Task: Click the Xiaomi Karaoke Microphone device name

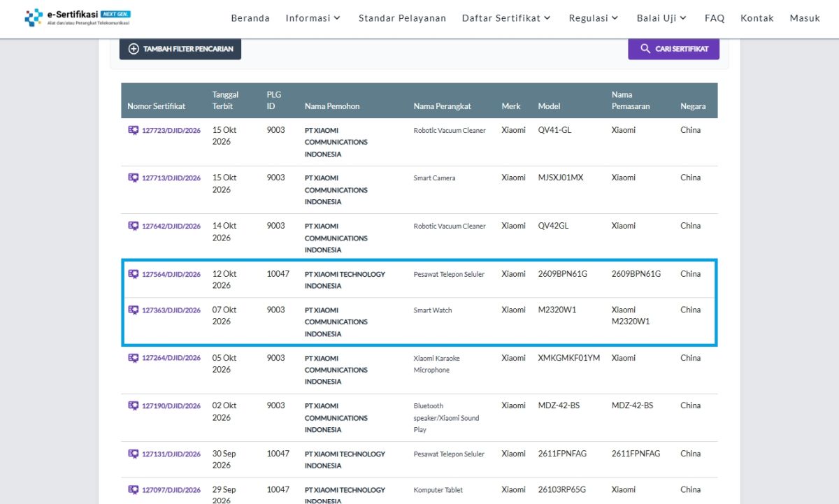Action: click(x=437, y=364)
